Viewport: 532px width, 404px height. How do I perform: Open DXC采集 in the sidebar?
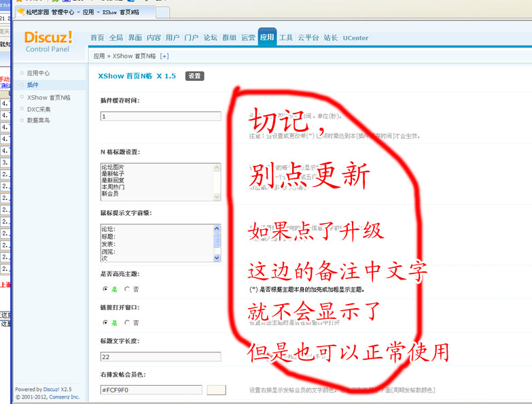point(39,110)
